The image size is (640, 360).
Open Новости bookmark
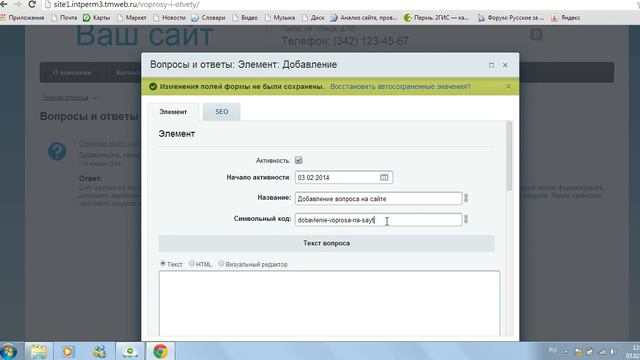(x=169, y=18)
